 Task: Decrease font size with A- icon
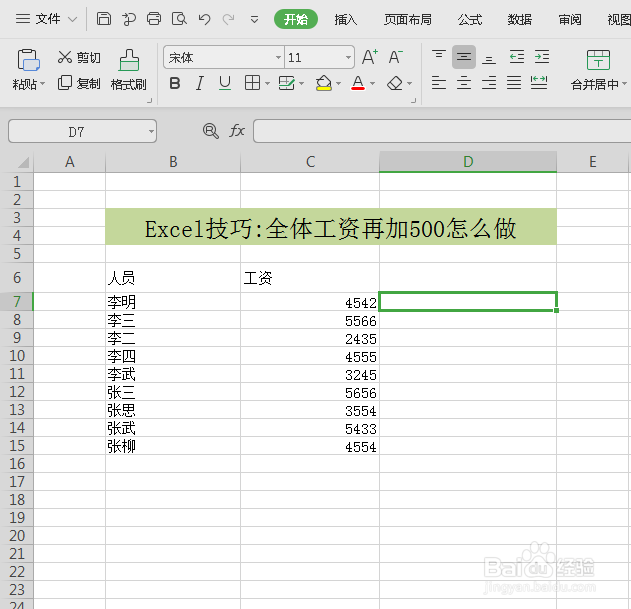click(396, 57)
